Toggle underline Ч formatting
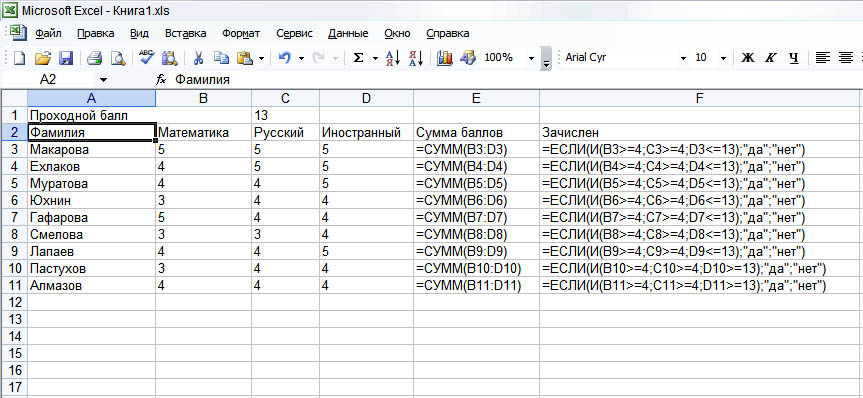Viewport: 863px width, 398px height. pyautogui.click(x=794, y=58)
